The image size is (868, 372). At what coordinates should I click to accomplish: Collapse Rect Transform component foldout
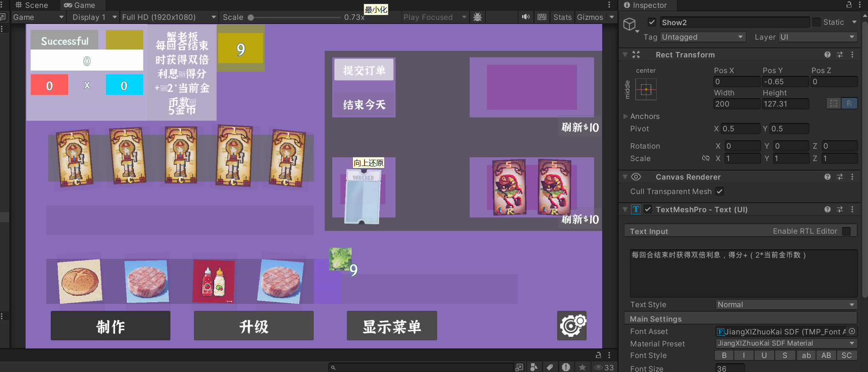click(625, 54)
